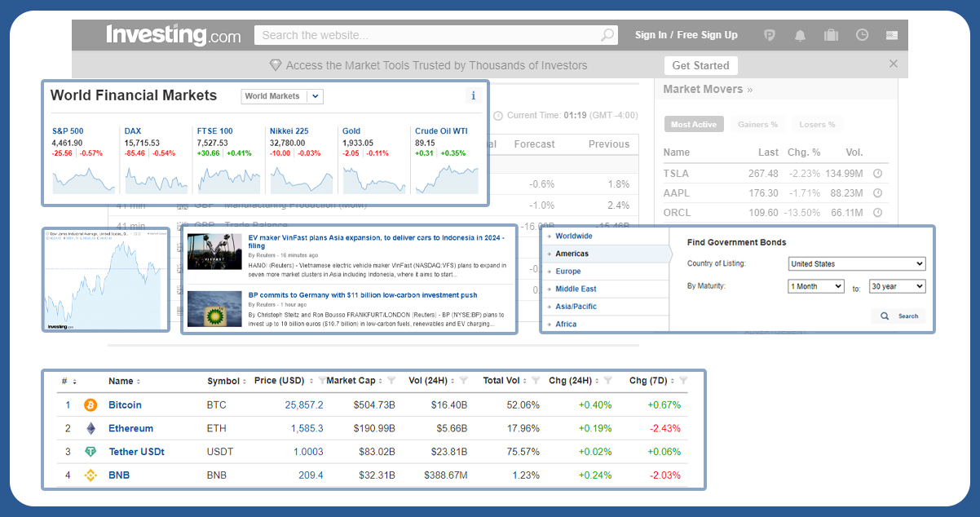Open the Nikkei 225 link
Screen dimensions: 980x517
pyautogui.click(x=287, y=130)
